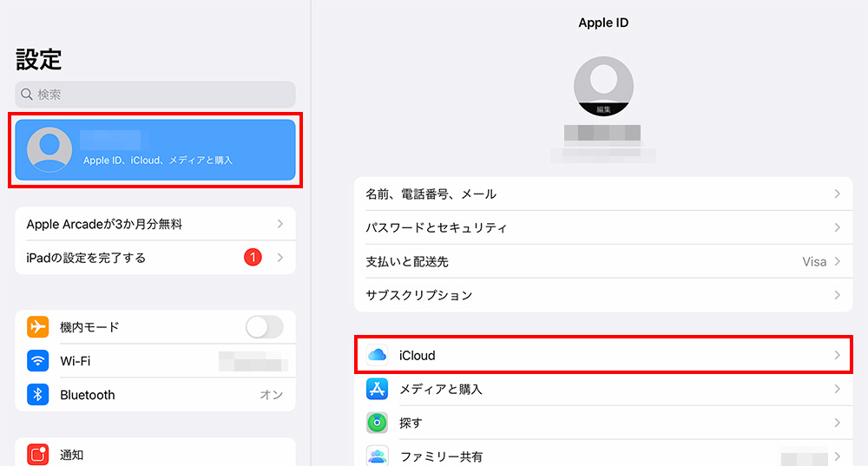Open Wi-Fi settings via its icon

tap(37, 361)
